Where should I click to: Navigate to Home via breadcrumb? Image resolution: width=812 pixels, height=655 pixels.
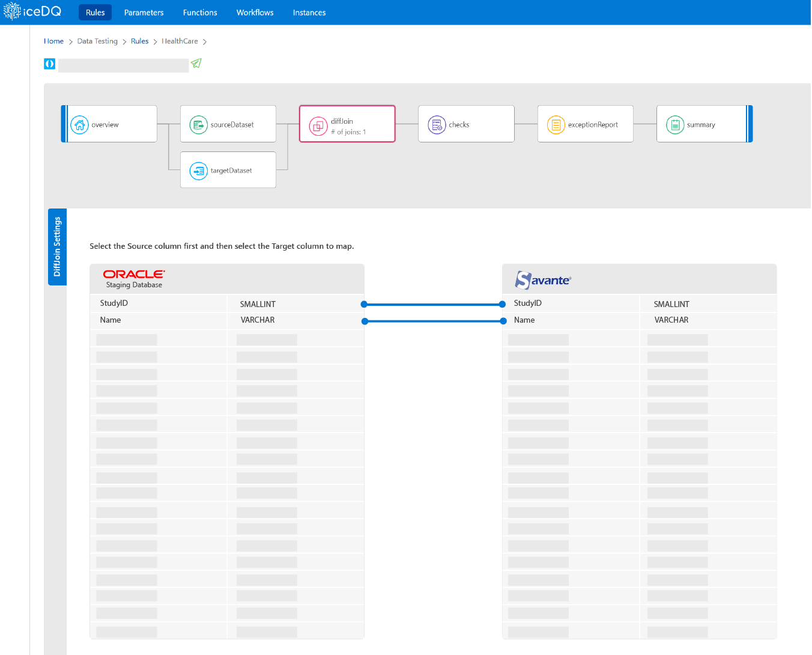53,41
